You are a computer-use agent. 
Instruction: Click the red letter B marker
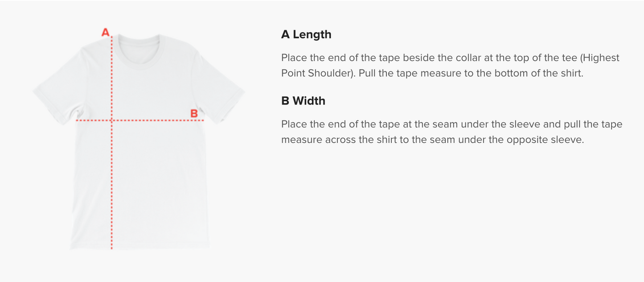[x=194, y=113]
